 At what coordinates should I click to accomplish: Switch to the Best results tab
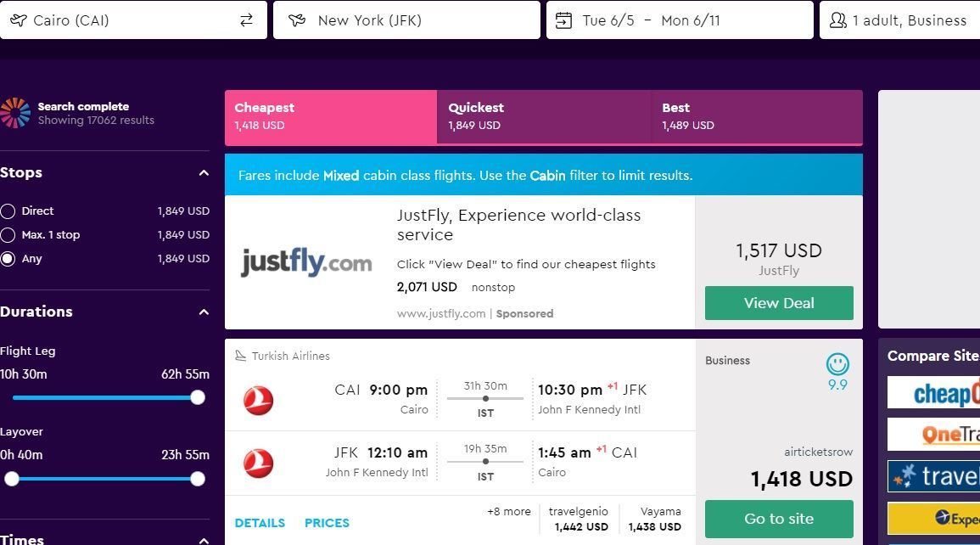coord(758,116)
